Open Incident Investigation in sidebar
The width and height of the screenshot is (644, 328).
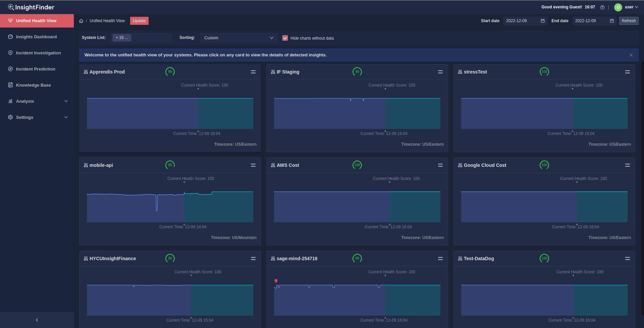pyautogui.click(x=37, y=53)
